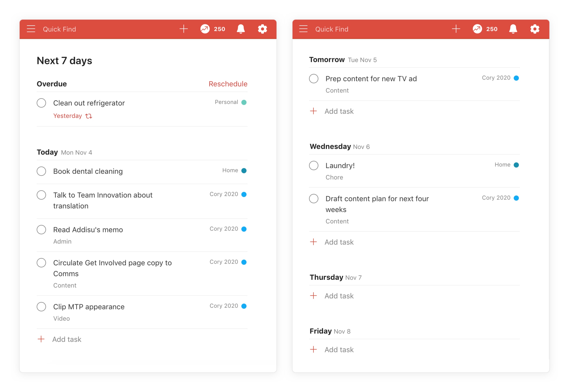
Task: Click the Quick Find field in the right panel
Action: 332,29
